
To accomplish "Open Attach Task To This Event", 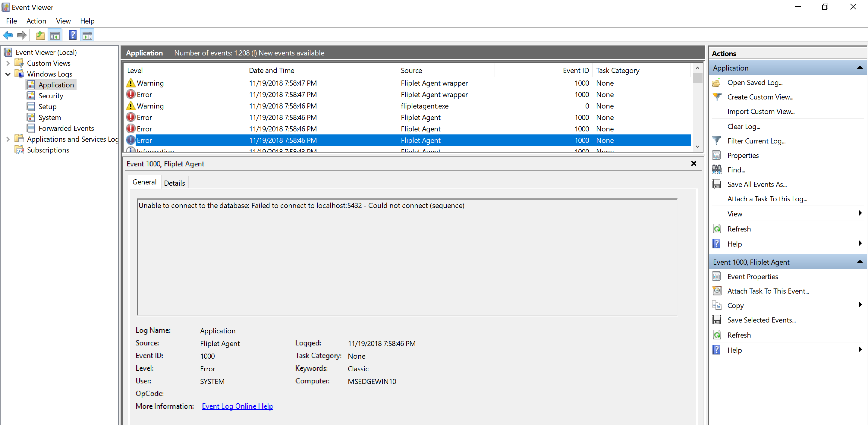I will point(768,291).
